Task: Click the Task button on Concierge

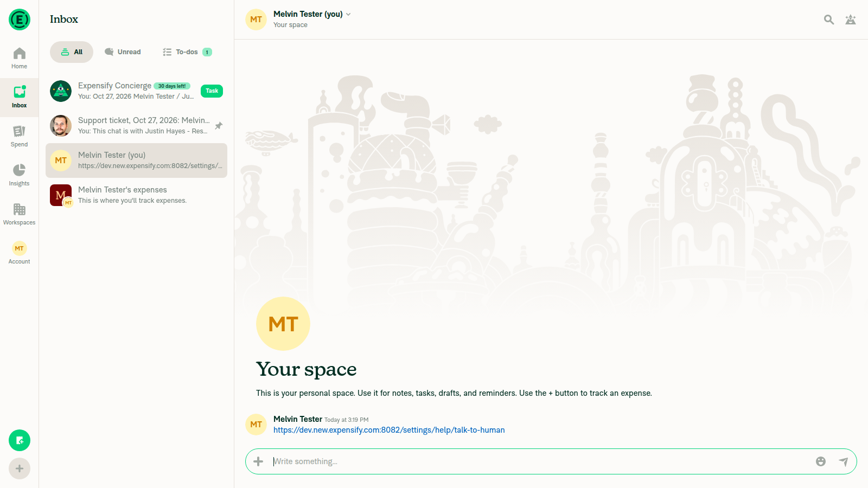Action: [x=212, y=91]
